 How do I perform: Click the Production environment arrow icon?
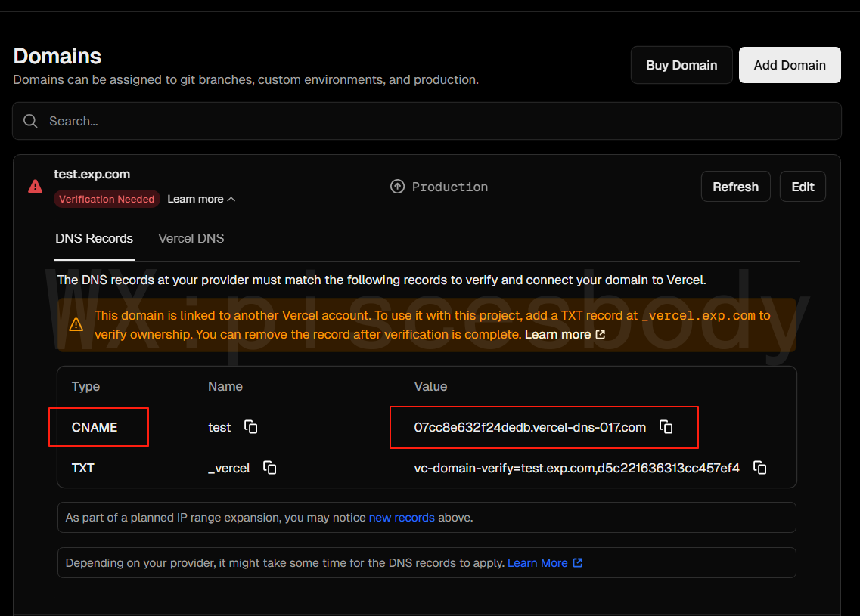pyautogui.click(x=397, y=187)
